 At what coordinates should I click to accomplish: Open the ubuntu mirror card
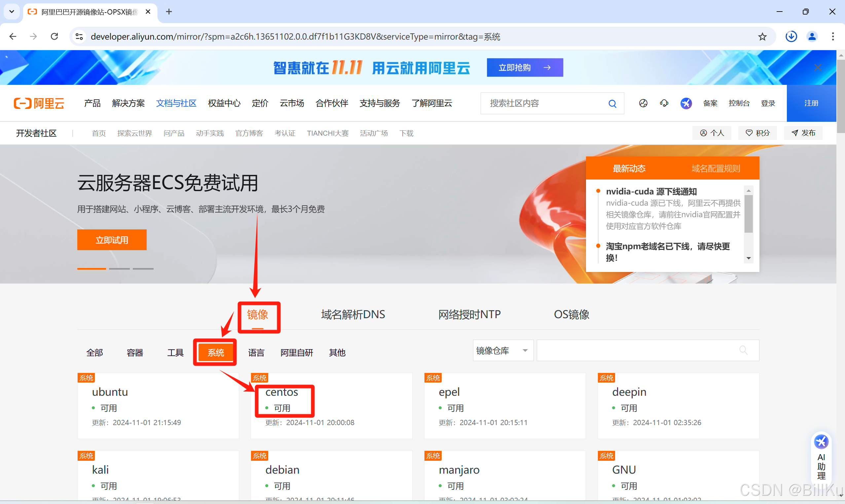[158, 406]
